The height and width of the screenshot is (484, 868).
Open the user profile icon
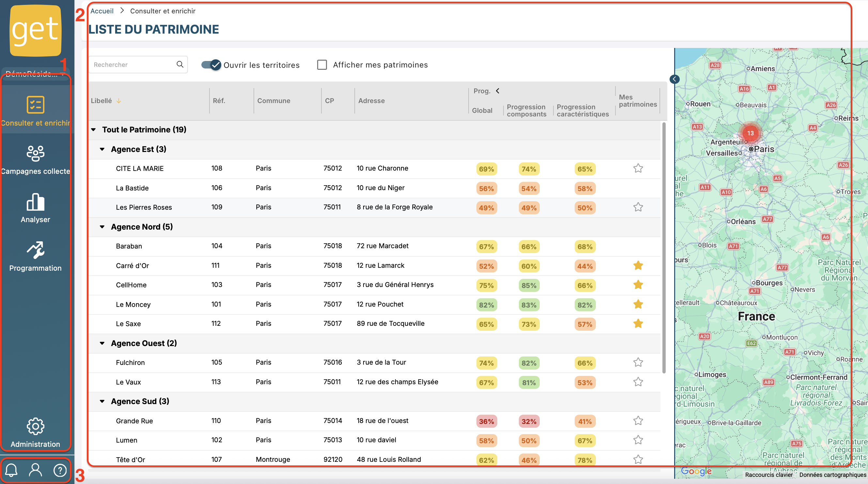[35, 470]
